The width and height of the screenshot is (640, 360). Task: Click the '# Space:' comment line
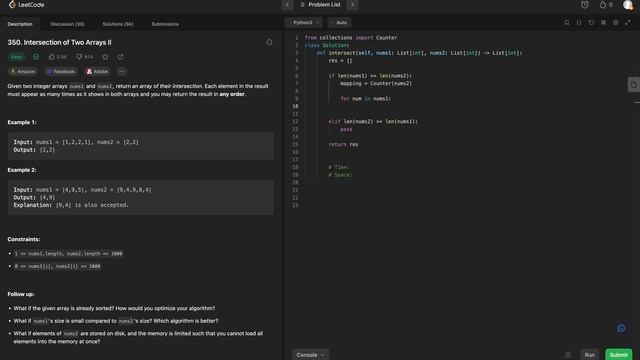tap(340, 175)
